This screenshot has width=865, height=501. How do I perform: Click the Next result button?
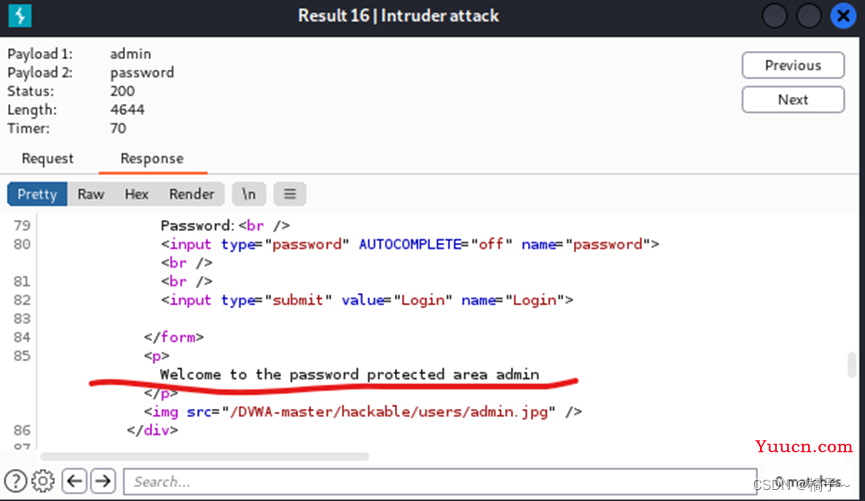click(x=793, y=100)
